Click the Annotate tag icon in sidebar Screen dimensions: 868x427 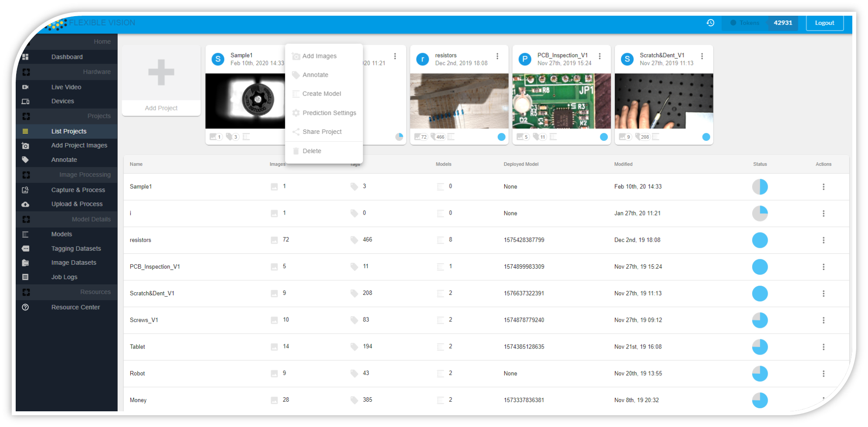(x=25, y=160)
